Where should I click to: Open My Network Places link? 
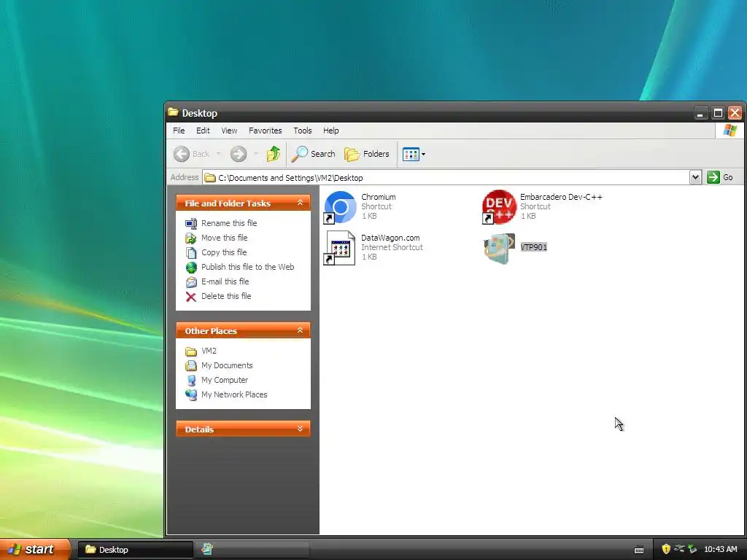pyautogui.click(x=234, y=394)
